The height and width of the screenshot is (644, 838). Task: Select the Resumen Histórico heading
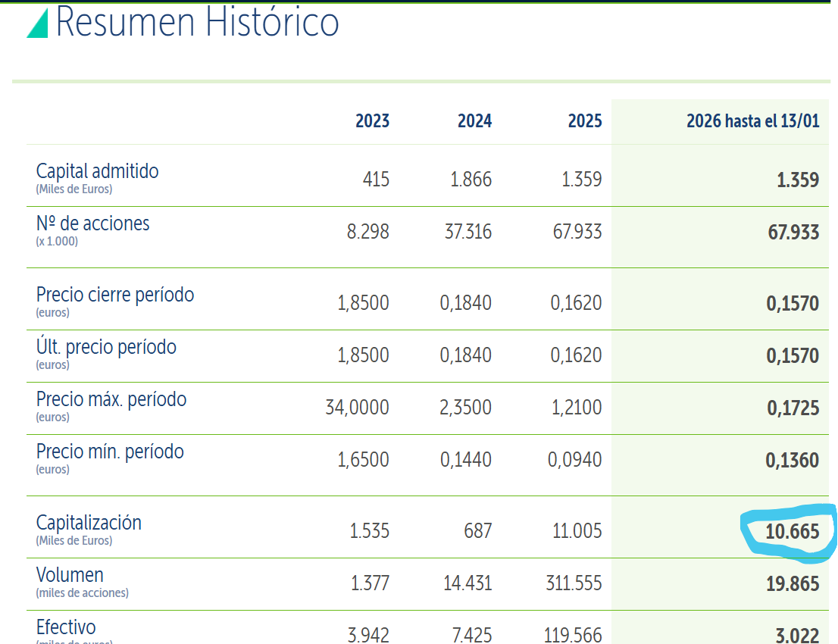(197, 23)
